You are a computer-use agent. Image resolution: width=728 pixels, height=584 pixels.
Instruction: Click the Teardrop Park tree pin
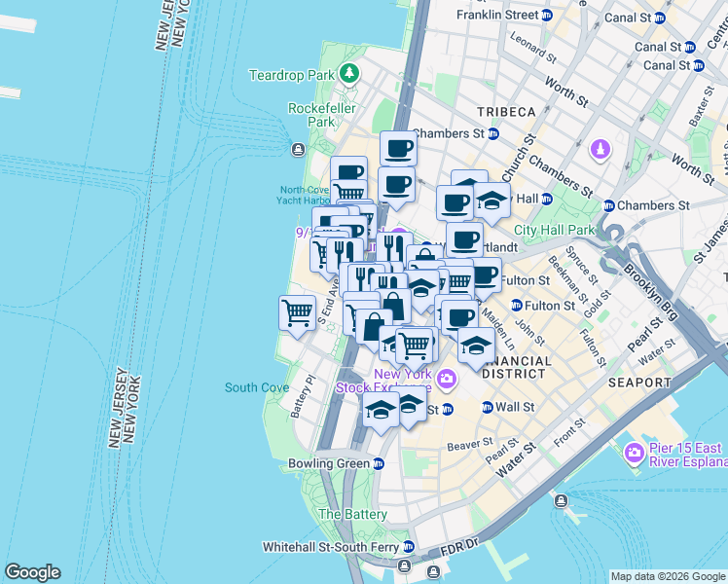(x=349, y=74)
